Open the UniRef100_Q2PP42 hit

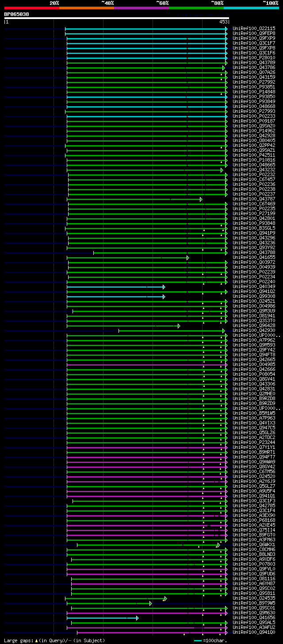254,146
